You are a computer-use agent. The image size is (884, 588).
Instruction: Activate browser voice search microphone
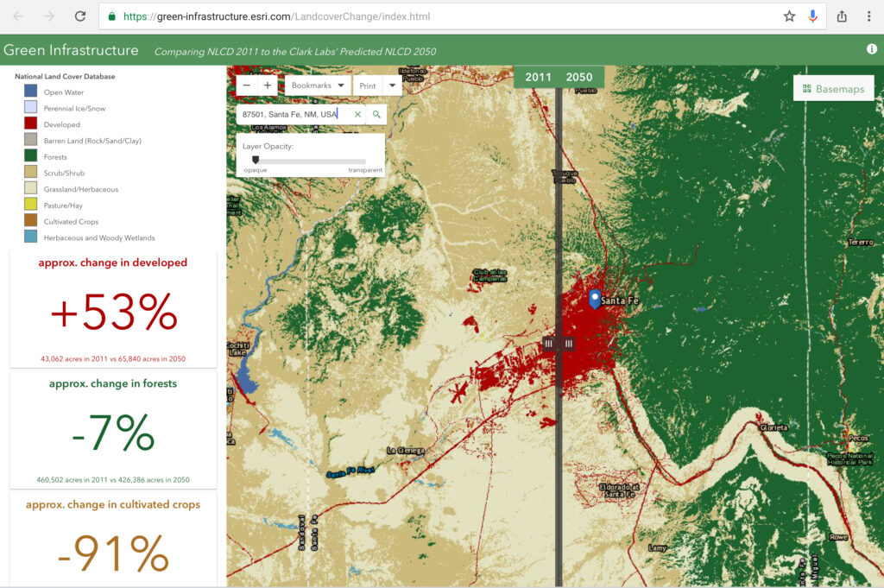(x=813, y=16)
